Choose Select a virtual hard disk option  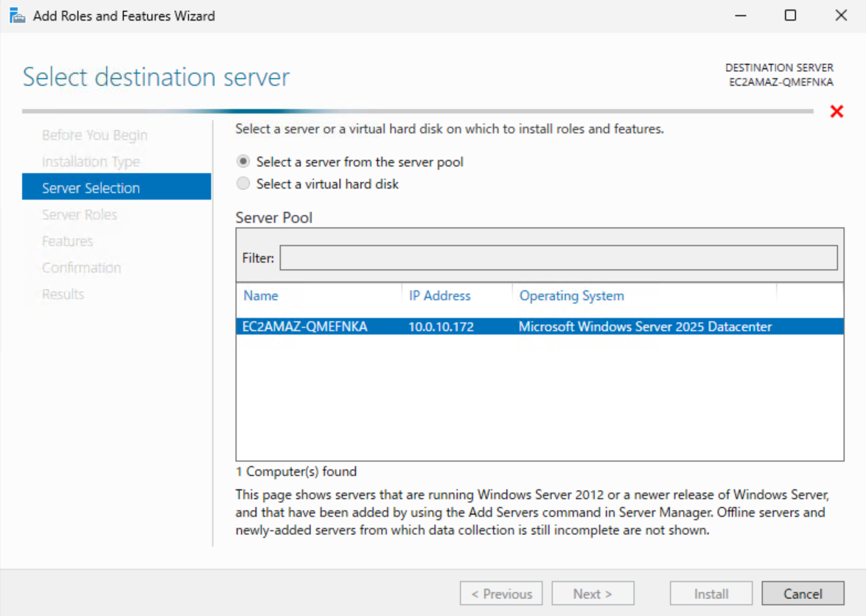243,184
